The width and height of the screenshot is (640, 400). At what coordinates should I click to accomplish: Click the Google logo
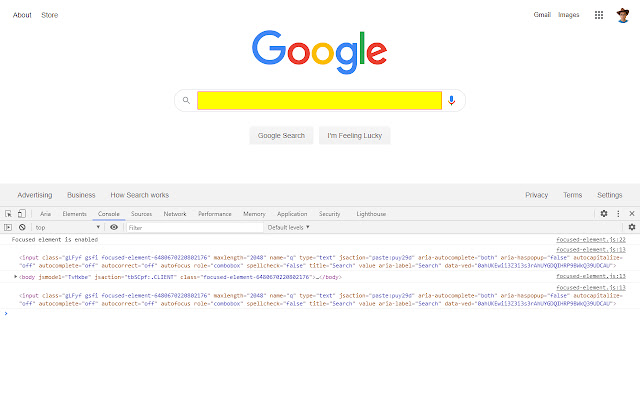point(319,52)
